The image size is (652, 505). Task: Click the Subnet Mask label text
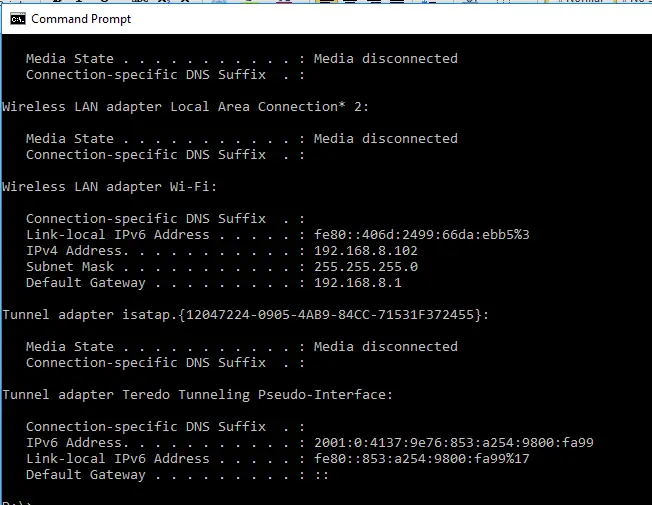(x=70, y=267)
